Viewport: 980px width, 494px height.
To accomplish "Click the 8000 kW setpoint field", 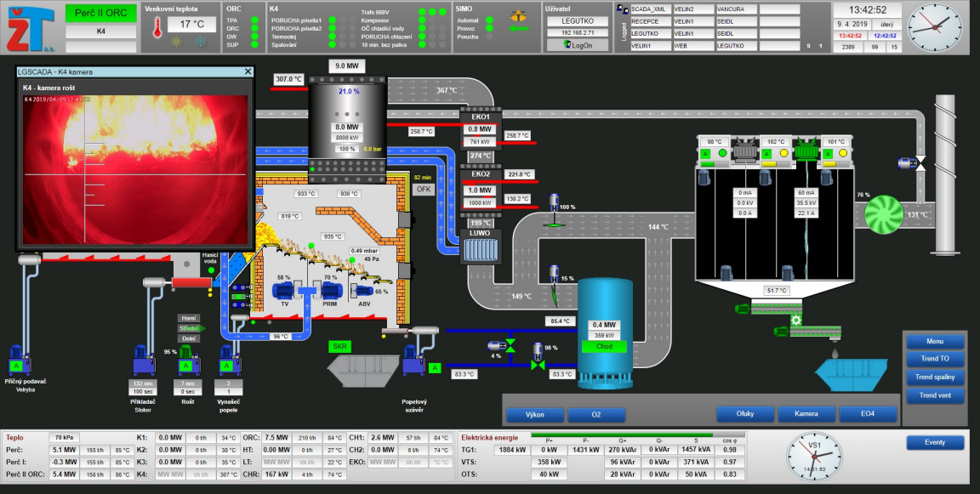I will (347, 138).
